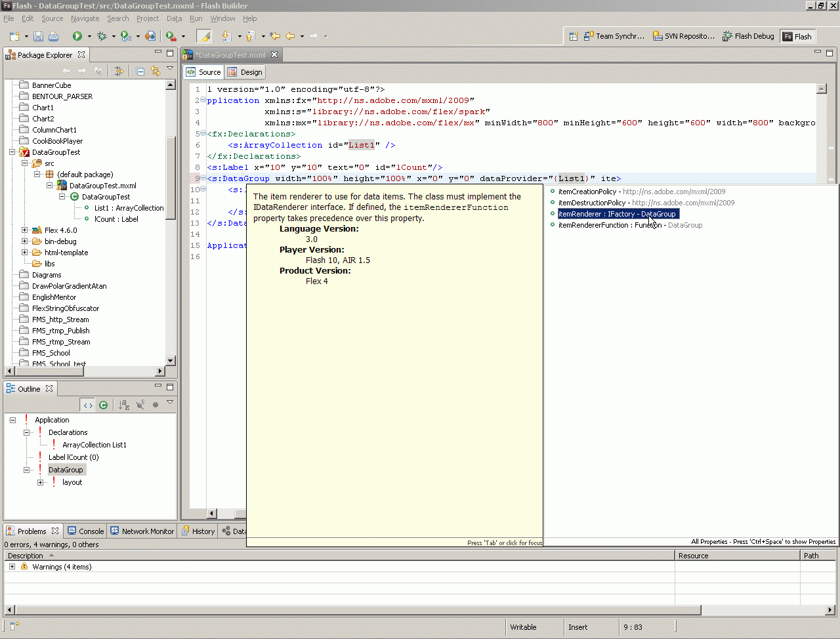The image size is (840, 639).
Task: Click Collapse All in Package Explorer
Action: click(x=140, y=71)
